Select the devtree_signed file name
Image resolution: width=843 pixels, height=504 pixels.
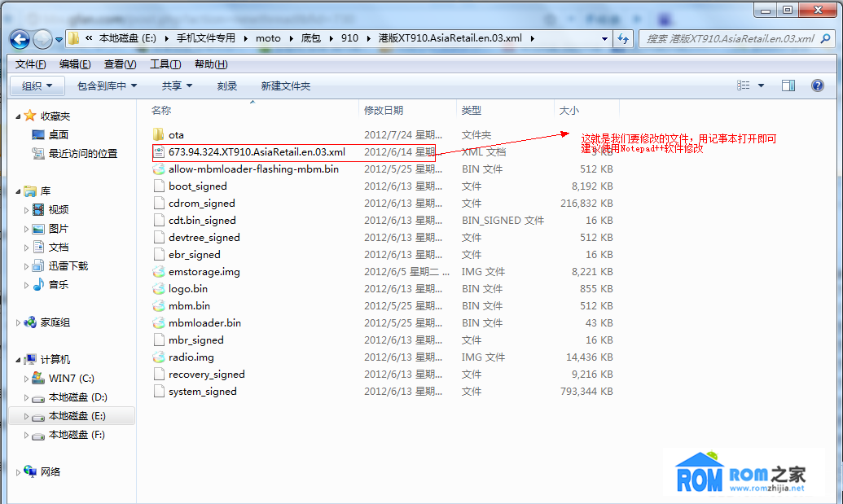click(x=204, y=238)
